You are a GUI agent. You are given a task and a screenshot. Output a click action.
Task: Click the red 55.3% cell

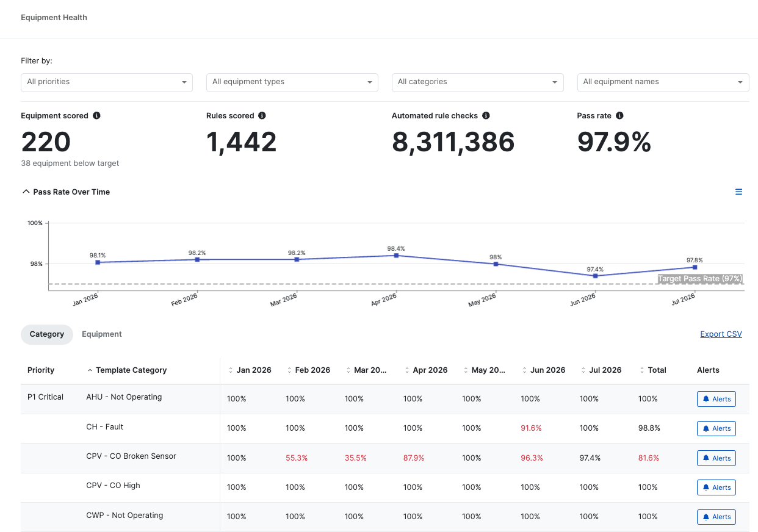(x=297, y=458)
